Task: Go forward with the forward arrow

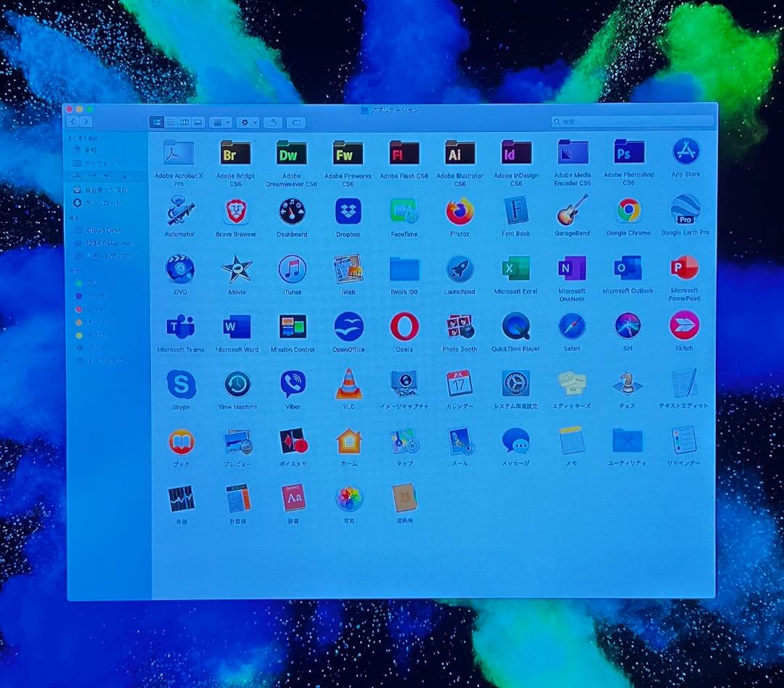Action: (86, 121)
